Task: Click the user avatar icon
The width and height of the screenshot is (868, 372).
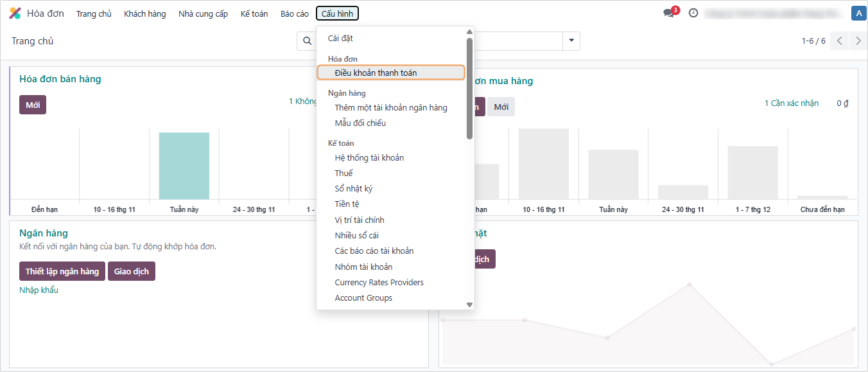Action: coord(858,13)
